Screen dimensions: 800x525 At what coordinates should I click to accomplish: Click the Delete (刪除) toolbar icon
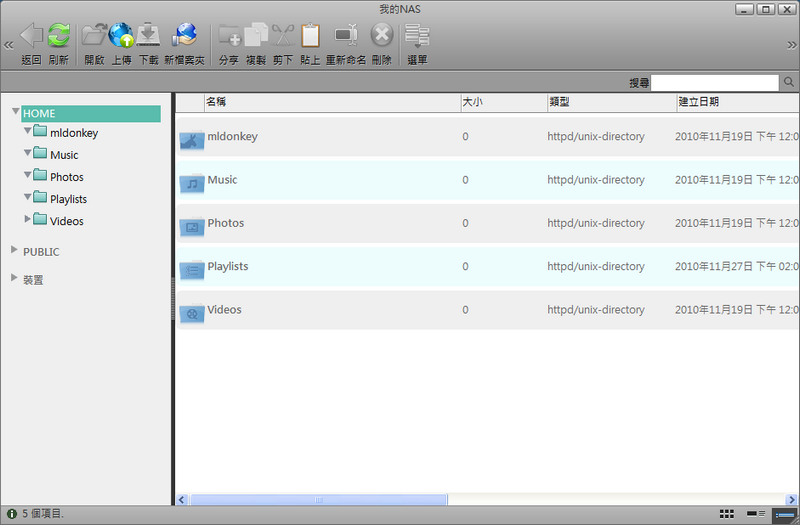(381, 36)
